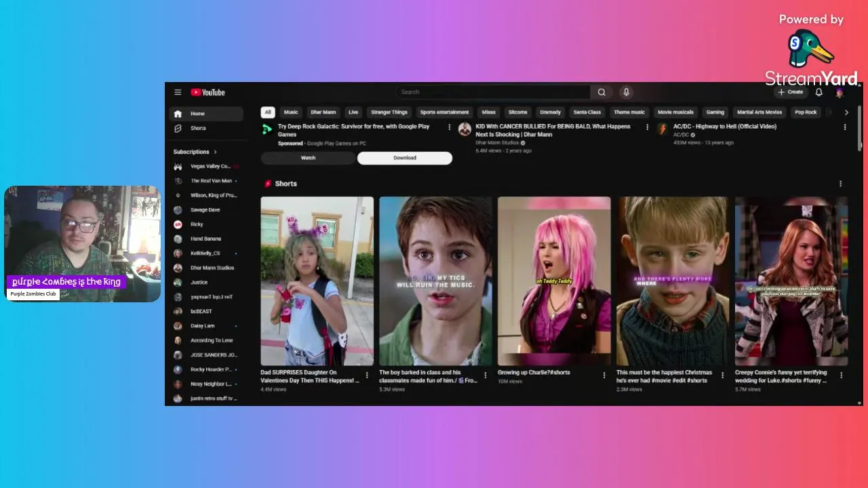Open Shorts in the sidebar
Screen dimensions: 868x488
[x=206, y=128]
